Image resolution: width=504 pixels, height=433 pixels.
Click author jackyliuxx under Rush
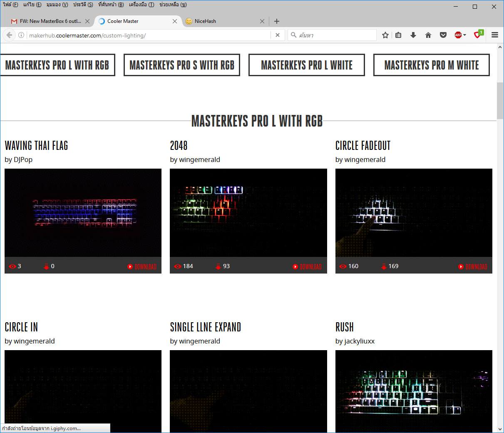tap(360, 341)
